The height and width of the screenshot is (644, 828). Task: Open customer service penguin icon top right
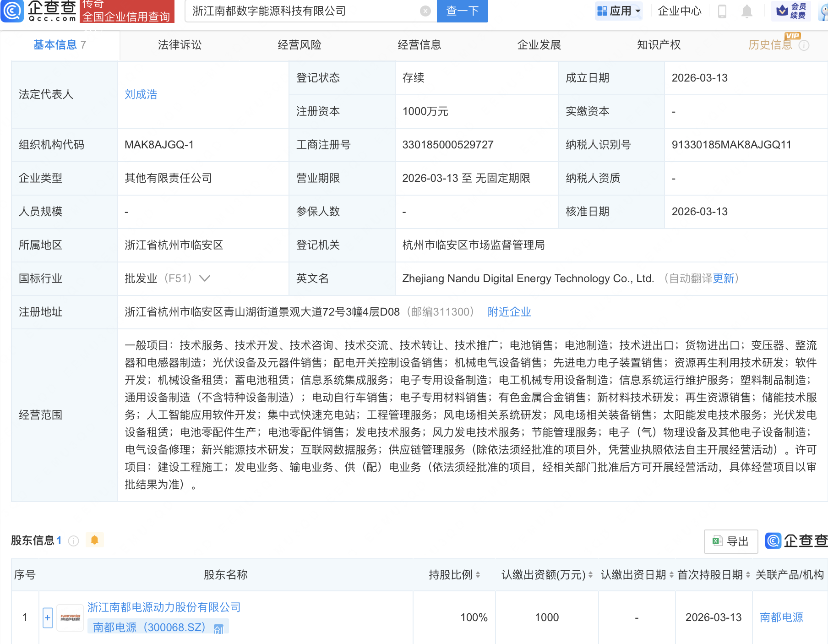point(821,11)
